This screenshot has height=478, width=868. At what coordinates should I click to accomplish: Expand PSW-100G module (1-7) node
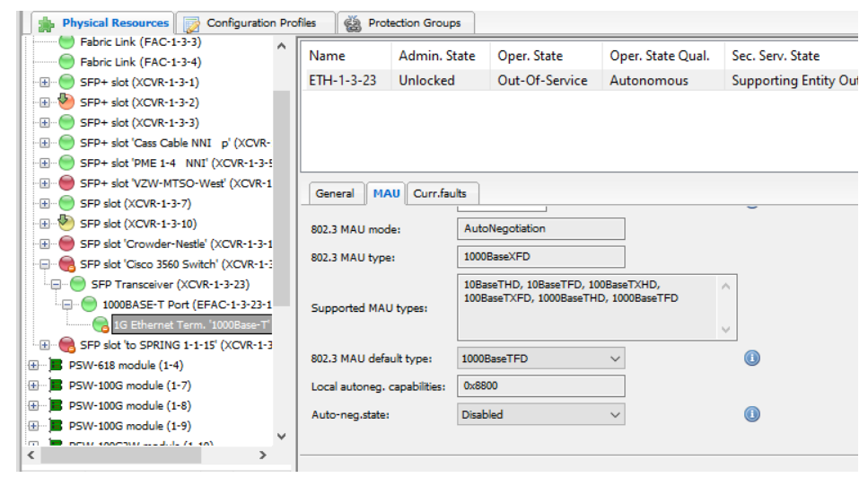pyautogui.click(x=33, y=385)
